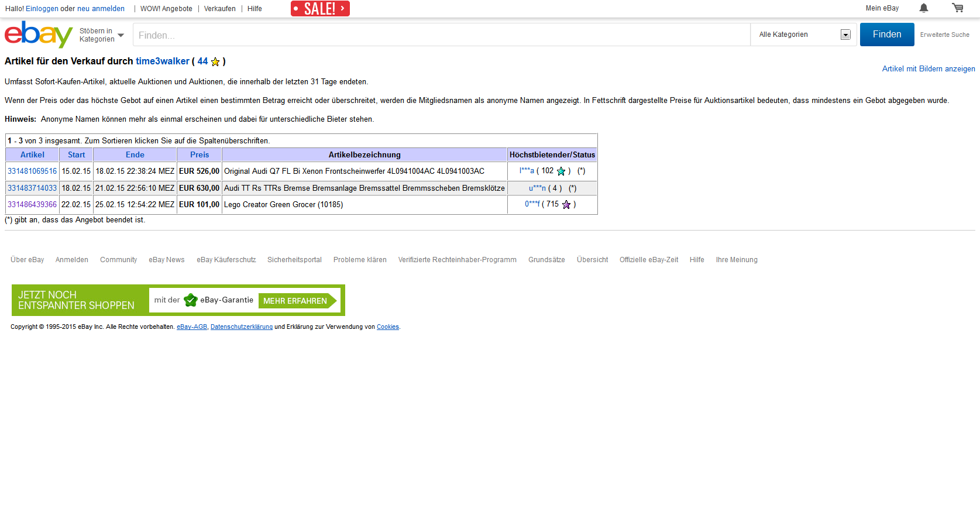Sort by Artikelbezeichnung column header
Screen dimensions: 980x529
(365, 154)
